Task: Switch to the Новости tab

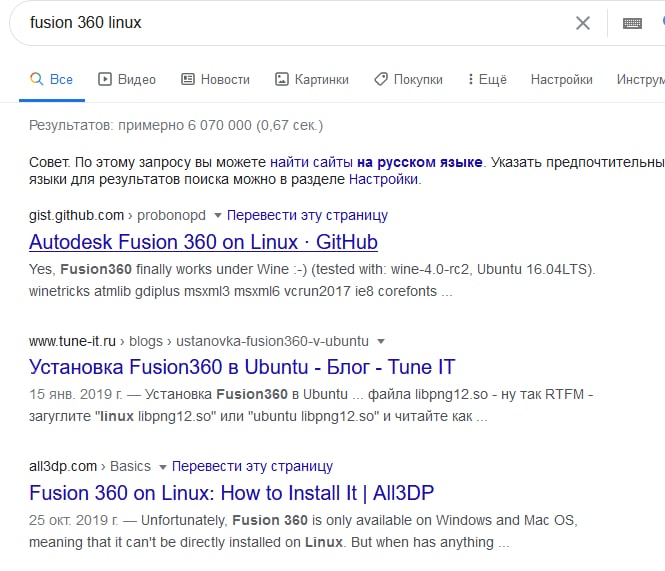Action: coord(215,79)
